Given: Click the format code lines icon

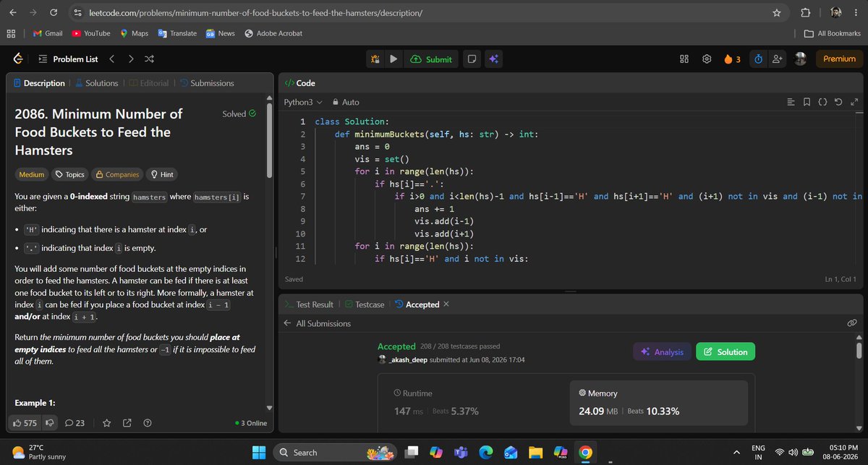Looking at the screenshot, I should tap(791, 103).
